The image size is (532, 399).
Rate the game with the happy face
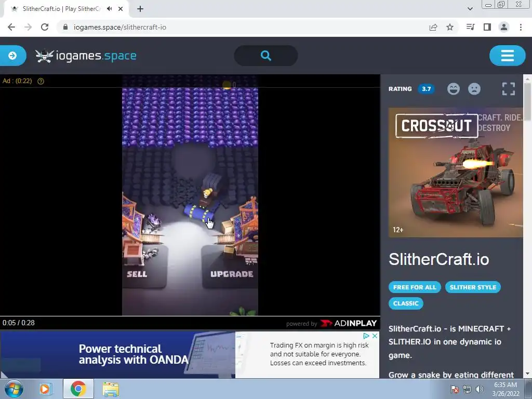point(453,89)
